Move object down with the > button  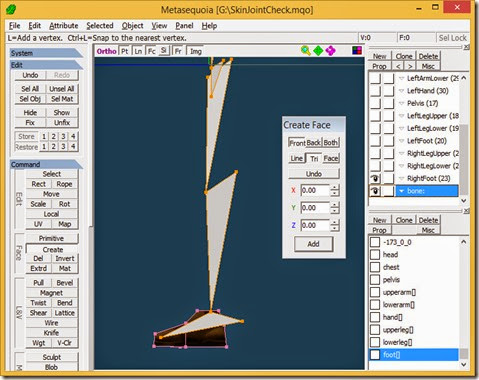click(410, 66)
